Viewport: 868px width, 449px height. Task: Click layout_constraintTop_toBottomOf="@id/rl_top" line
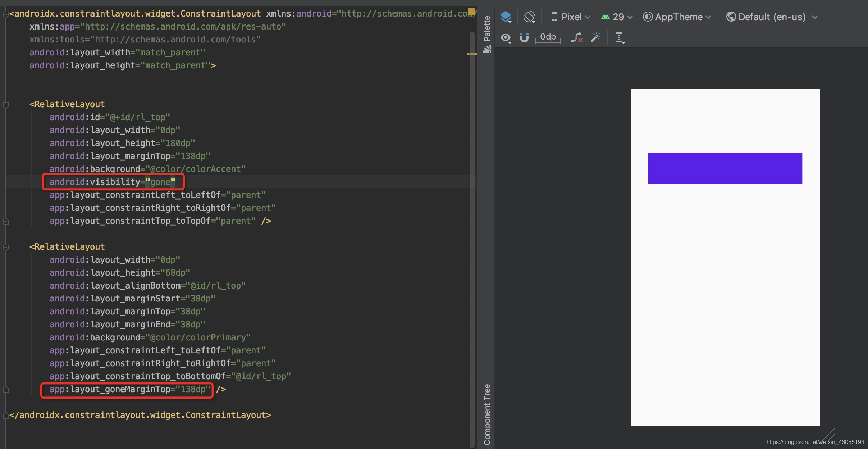170,376
